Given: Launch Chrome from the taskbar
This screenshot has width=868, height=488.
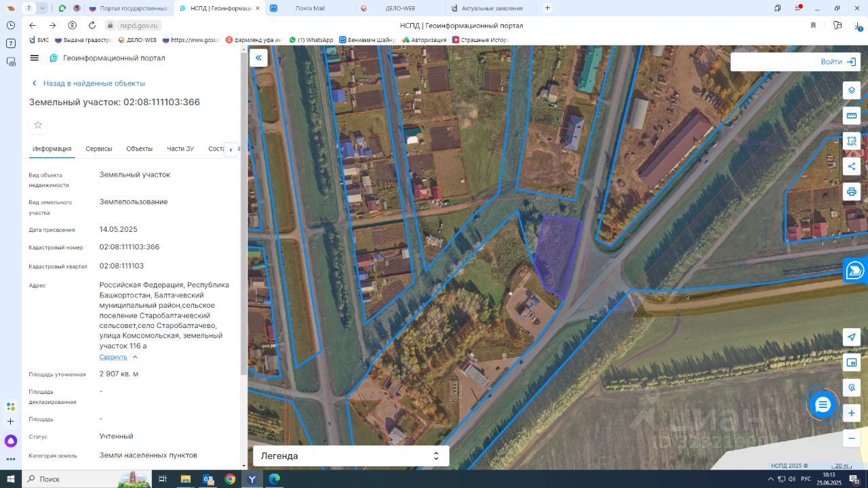Looking at the screenshot, I should pyautogui.click(x=230, y=479).
